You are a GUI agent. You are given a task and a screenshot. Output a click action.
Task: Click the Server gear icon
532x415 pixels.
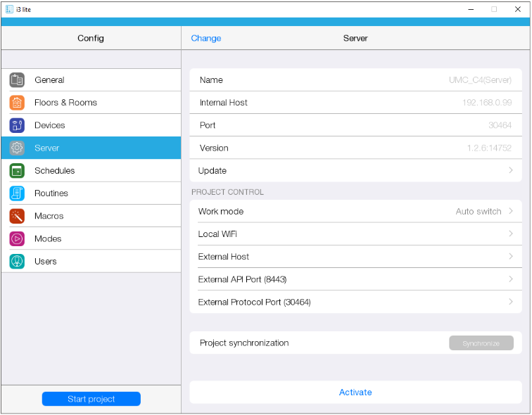point(17,148)
